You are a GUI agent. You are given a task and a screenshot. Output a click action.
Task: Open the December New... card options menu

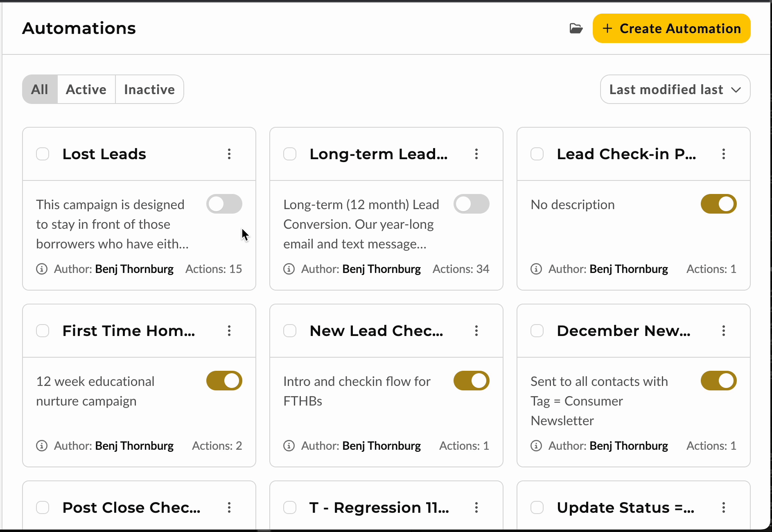724,331
